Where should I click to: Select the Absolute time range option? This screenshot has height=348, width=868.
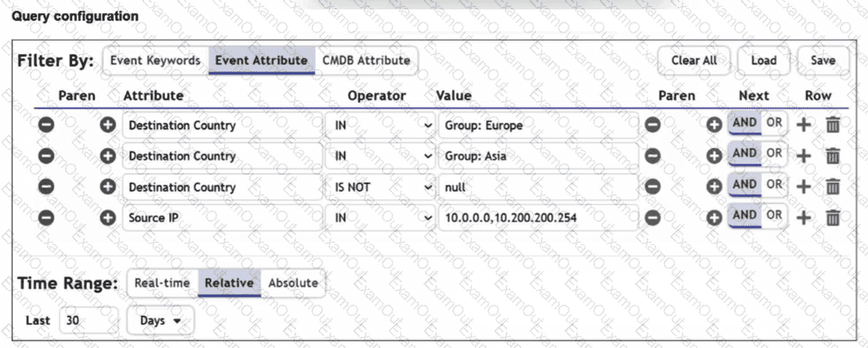click(x=293, y=283)
